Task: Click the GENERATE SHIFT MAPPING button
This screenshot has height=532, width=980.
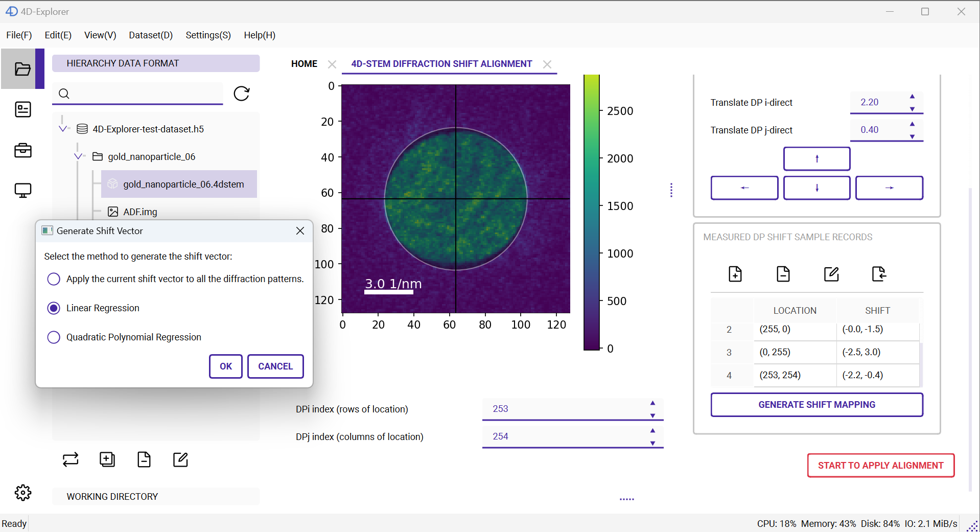Action: tap(816, 405)
